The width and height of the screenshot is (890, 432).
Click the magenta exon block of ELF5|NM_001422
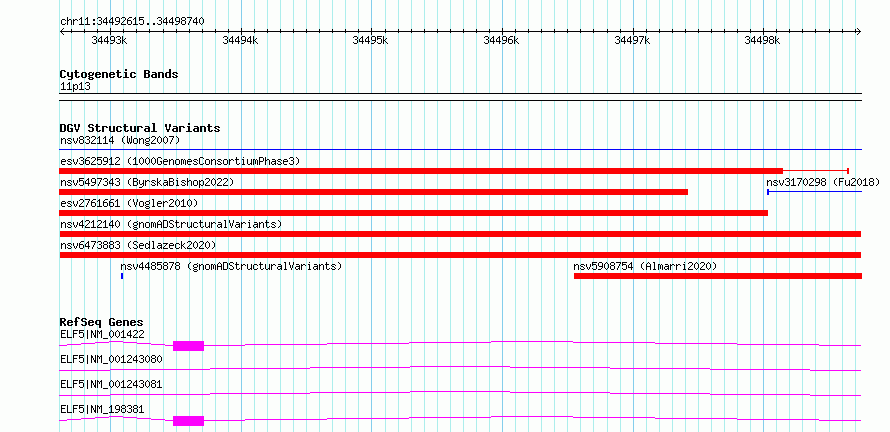pyautogui.click(x=188, y=346)
